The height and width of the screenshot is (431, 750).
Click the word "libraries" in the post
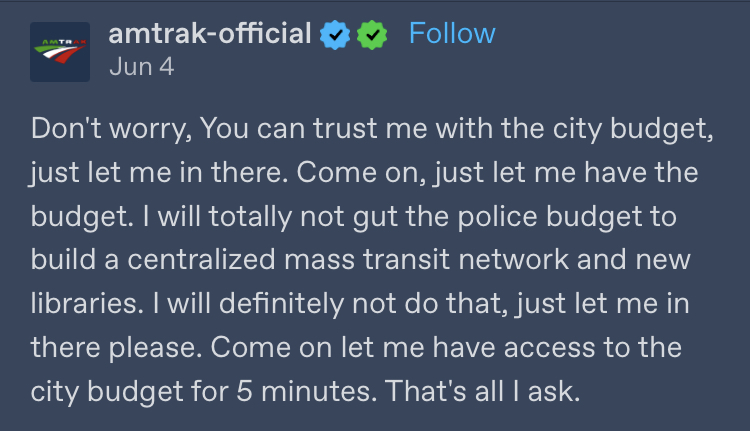[87, 304]
